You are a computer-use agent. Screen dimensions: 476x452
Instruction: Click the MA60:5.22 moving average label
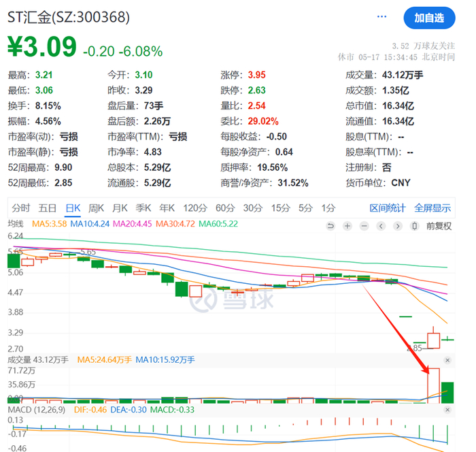[x=218, y=224]
